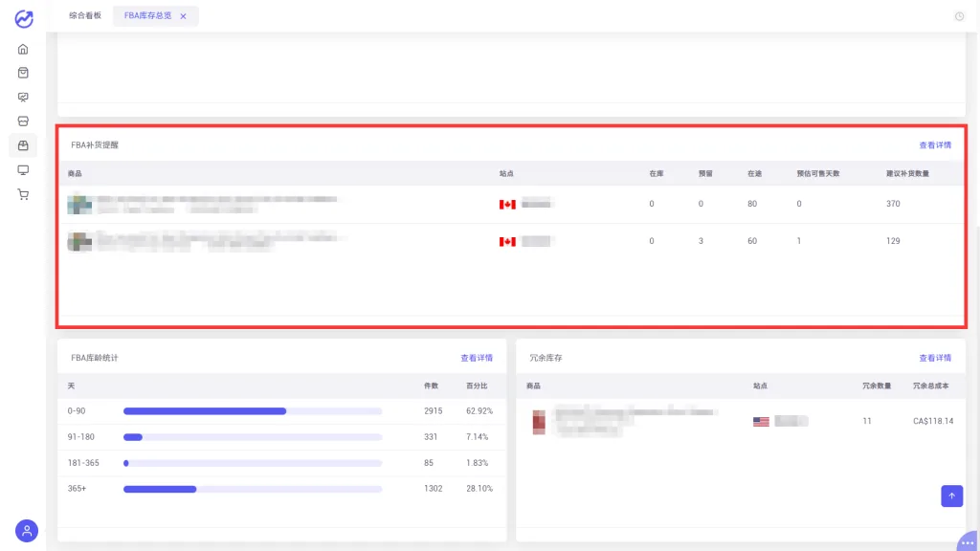This screenshot has height=551, width=980.
Task: Click the 91-180 days progress bar
Action: 253,437
